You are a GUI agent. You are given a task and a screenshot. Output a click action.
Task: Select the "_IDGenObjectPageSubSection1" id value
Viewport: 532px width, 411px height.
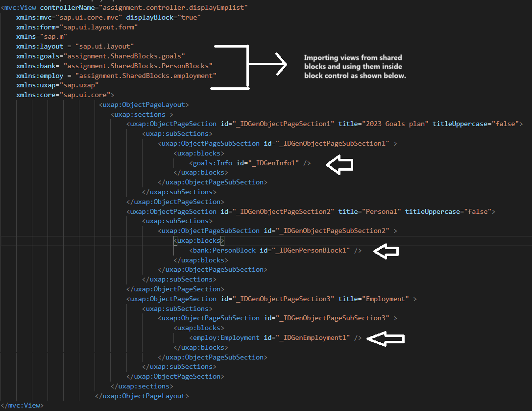pyautogui.click(x=333, y=144)
